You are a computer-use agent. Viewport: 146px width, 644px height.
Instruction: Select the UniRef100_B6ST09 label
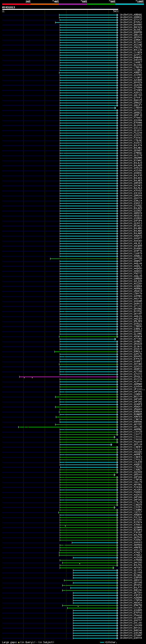[x=131, y=397]
